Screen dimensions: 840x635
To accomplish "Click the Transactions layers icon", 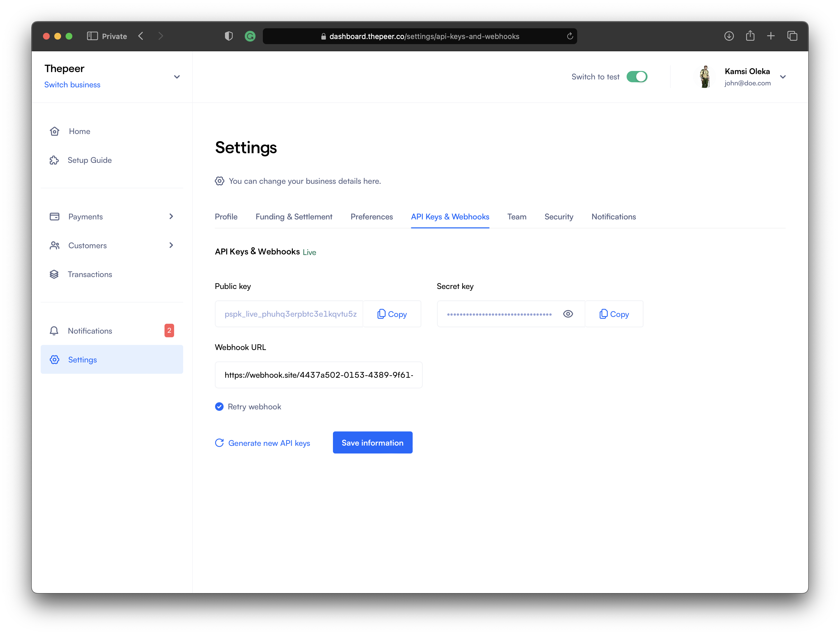I will click(54, 274).
